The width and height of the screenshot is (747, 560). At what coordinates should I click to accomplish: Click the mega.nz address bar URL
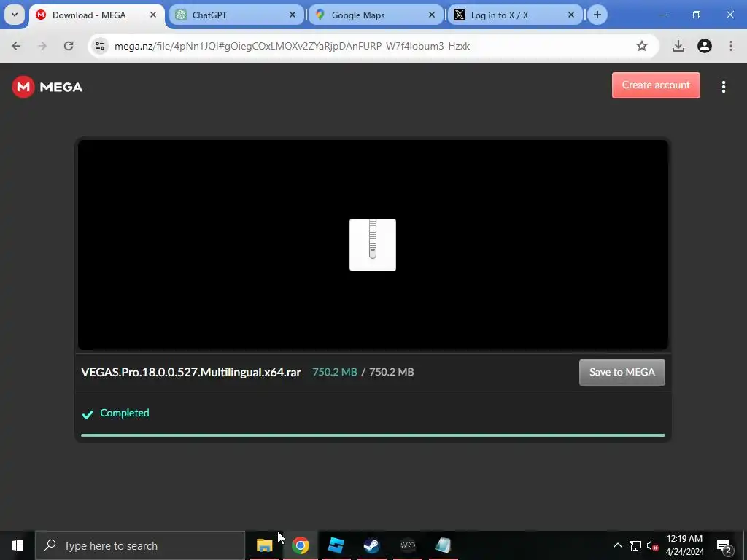pyautogui.click(x=292, y=46)
